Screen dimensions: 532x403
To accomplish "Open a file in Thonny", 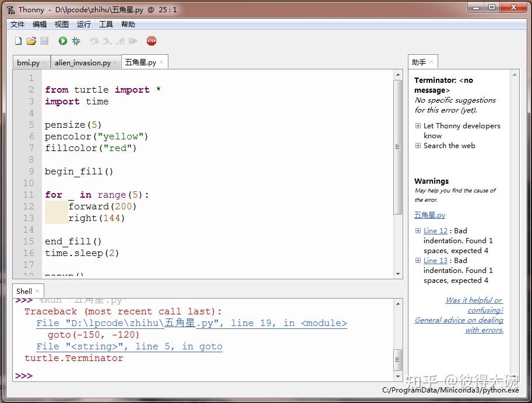I will click(x=32, y=40).
